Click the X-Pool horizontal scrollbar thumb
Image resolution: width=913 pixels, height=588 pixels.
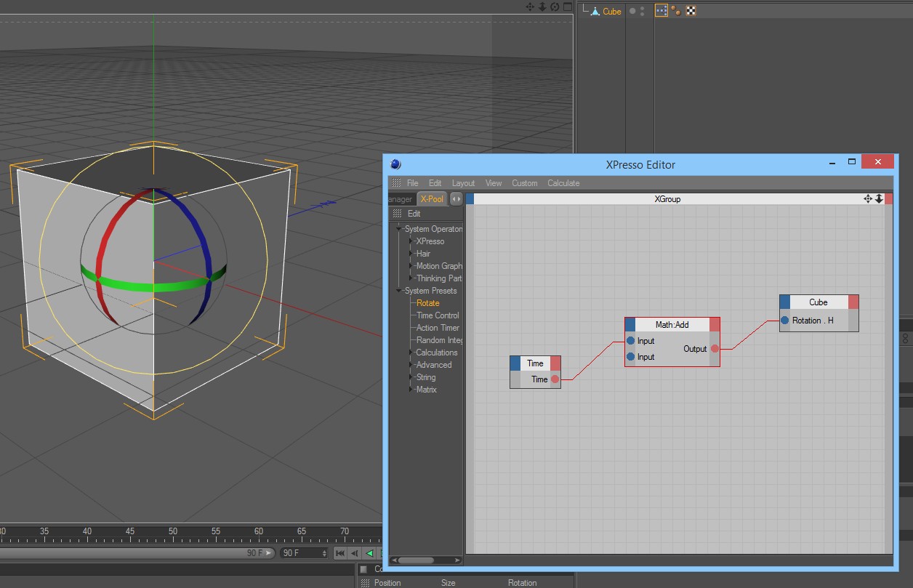(414, 560)
